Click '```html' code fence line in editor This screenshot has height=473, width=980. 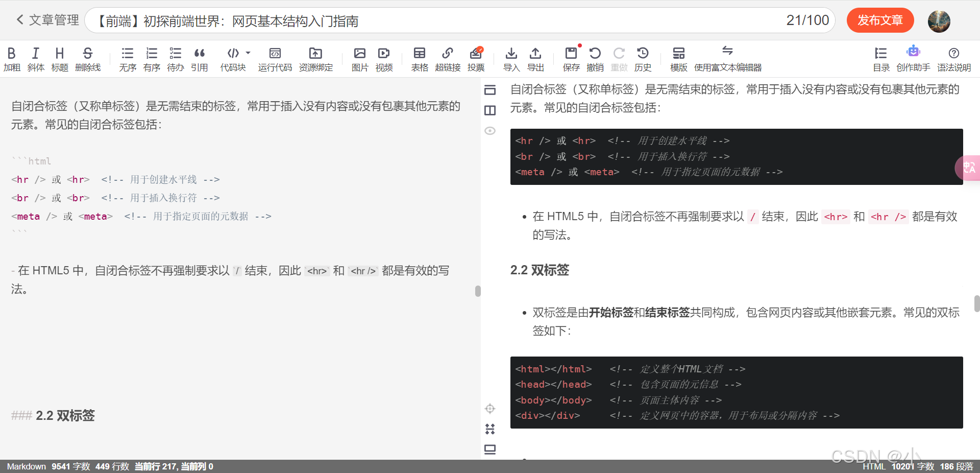click(31, 161)
